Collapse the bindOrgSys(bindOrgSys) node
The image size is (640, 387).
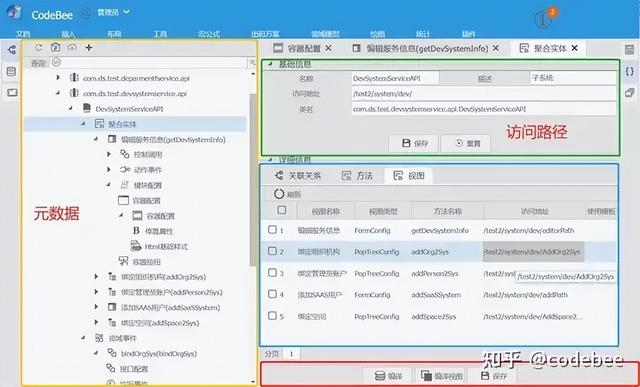coord(96,353)
